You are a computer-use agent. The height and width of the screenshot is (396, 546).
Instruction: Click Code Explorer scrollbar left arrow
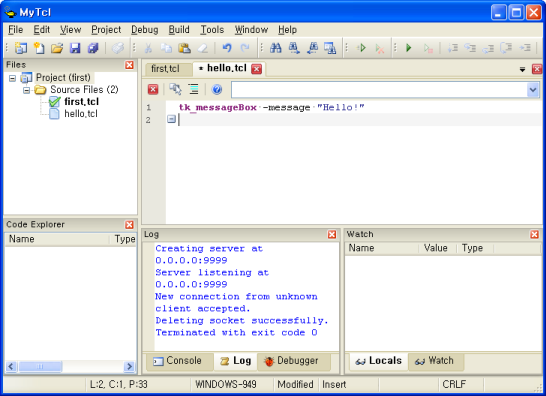coord(11,366)
